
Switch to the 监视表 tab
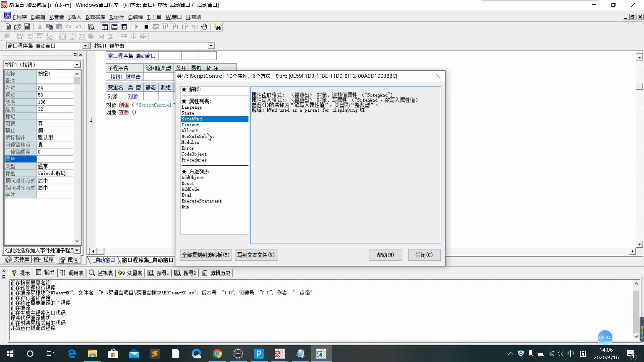coord(101,273)
